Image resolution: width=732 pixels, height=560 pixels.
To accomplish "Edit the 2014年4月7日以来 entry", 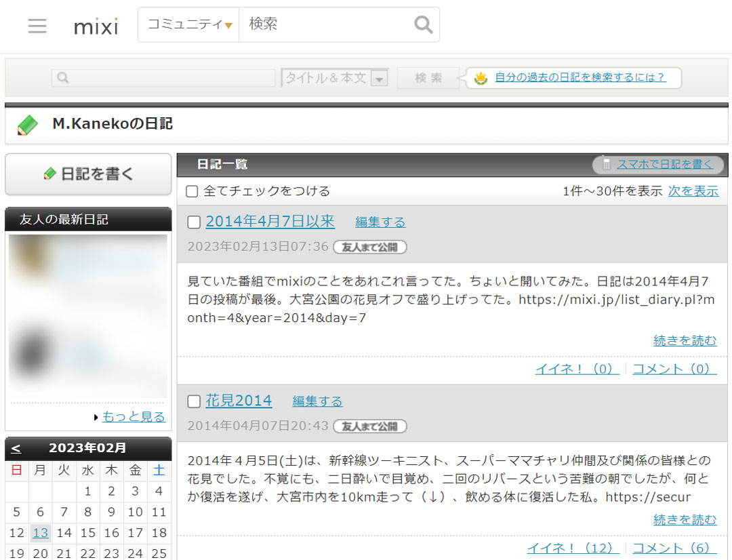I will [x=380, y=222].
